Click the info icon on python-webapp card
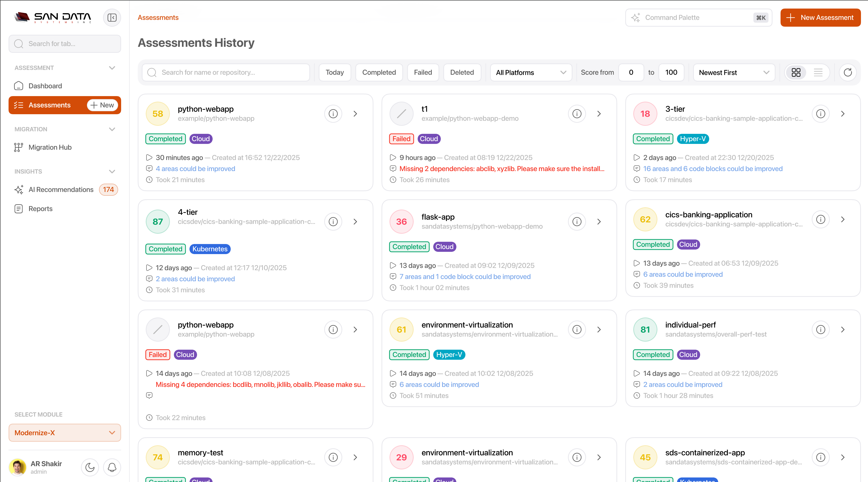Viewport: 868px width, 482px height. click(333, 114)
